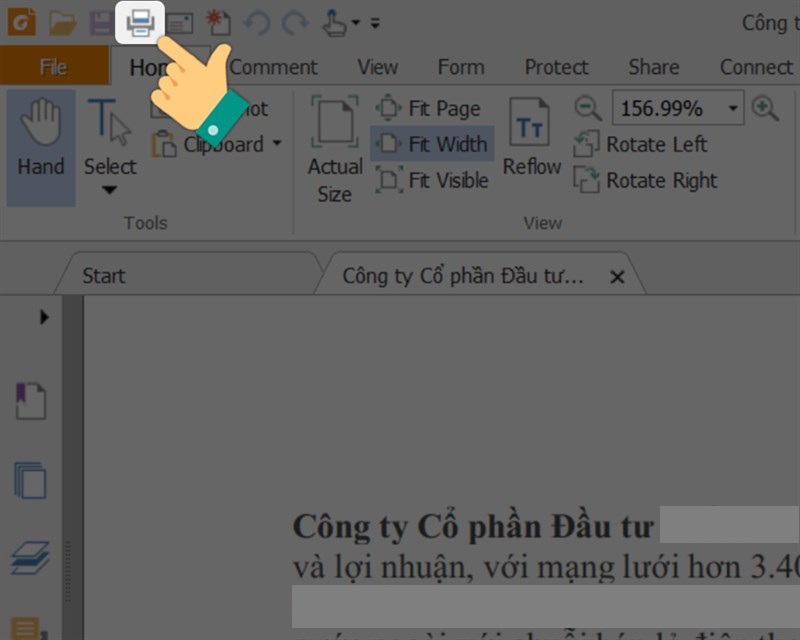Customize the quick access toolbar
This screenshot has height=640, width=800.
pos(375,23)
